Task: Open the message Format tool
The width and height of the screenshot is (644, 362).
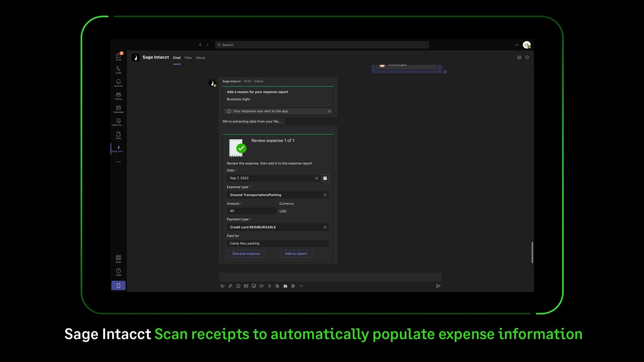Action: point(223,286)
